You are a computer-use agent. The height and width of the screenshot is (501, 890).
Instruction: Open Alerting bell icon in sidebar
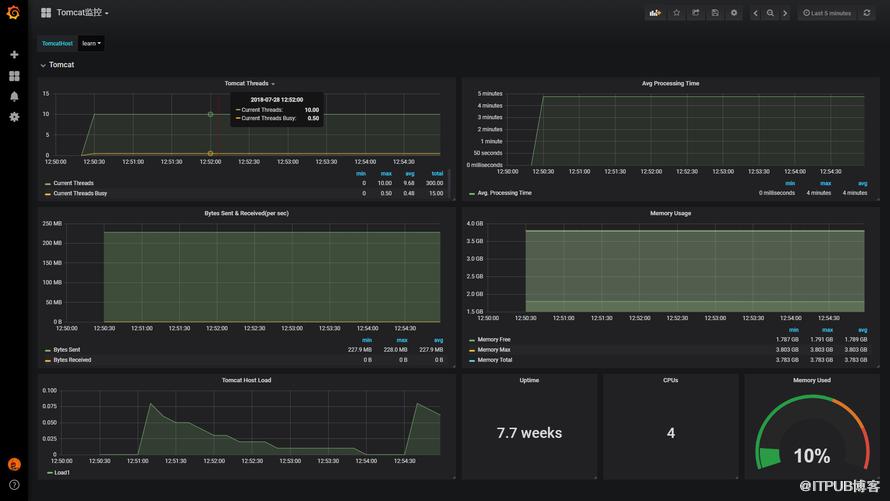coord(14,96)
